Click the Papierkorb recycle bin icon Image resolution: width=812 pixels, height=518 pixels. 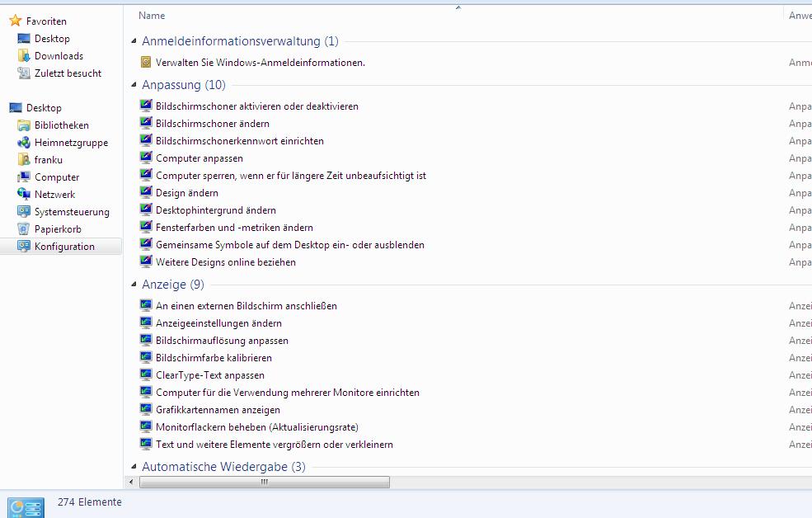[24, 229]
